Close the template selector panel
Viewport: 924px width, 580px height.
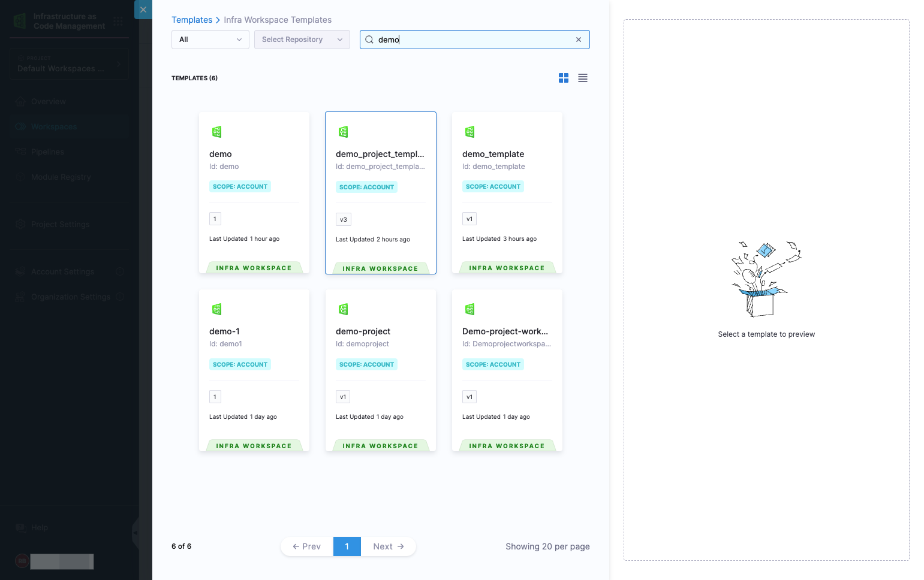(143, 10)
